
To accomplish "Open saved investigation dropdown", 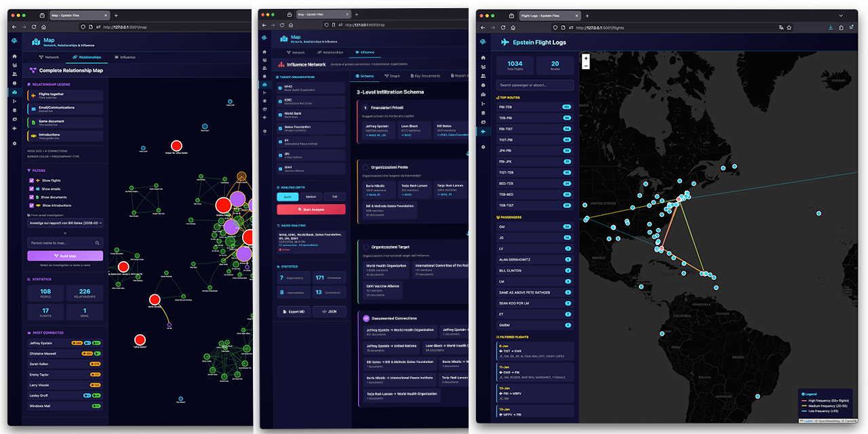I will coord(66,222).
